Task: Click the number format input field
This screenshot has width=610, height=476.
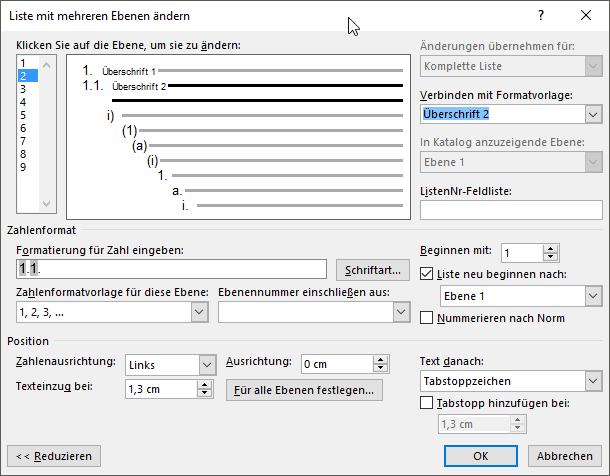Action: [172, 268]
